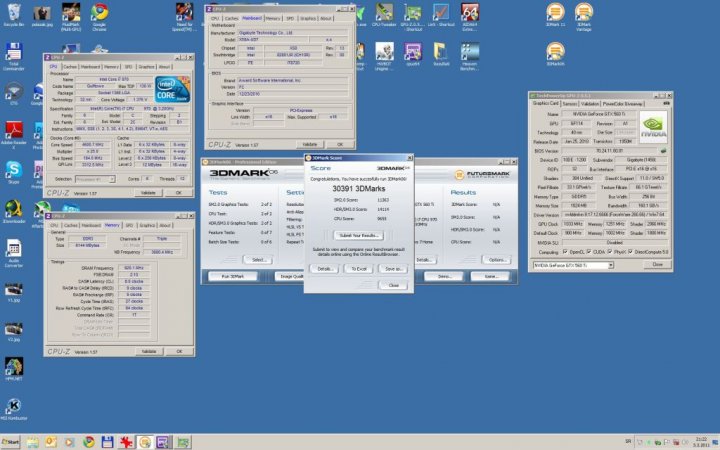The height and width of the screenshot is (450, 720).
Task: Click the NVIDIA logo in GPU-Z
Action: pos(653,127)
